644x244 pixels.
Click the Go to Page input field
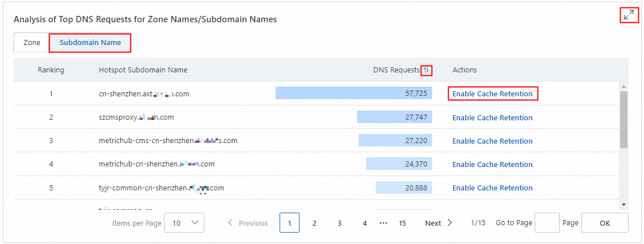point(547,222)
